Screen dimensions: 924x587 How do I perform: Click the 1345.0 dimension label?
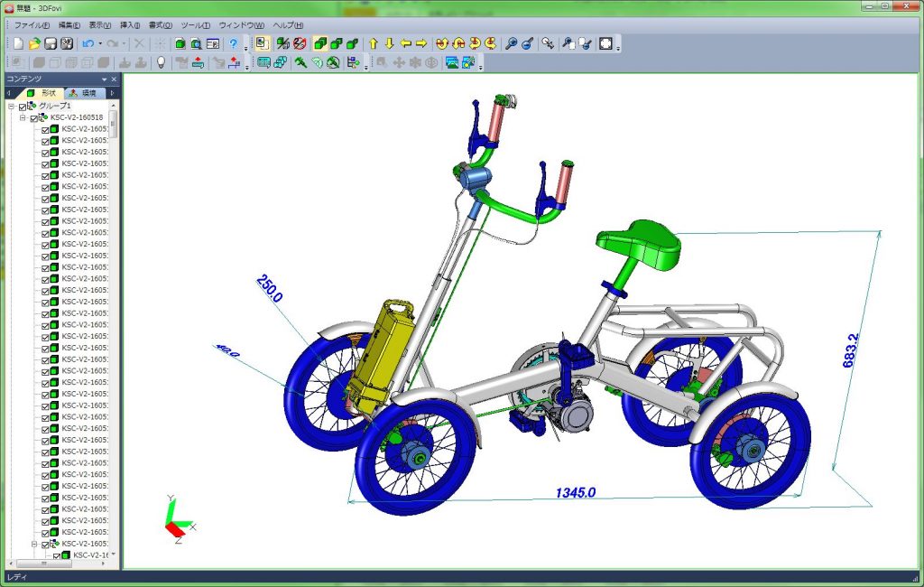click(x=575, y=493)
